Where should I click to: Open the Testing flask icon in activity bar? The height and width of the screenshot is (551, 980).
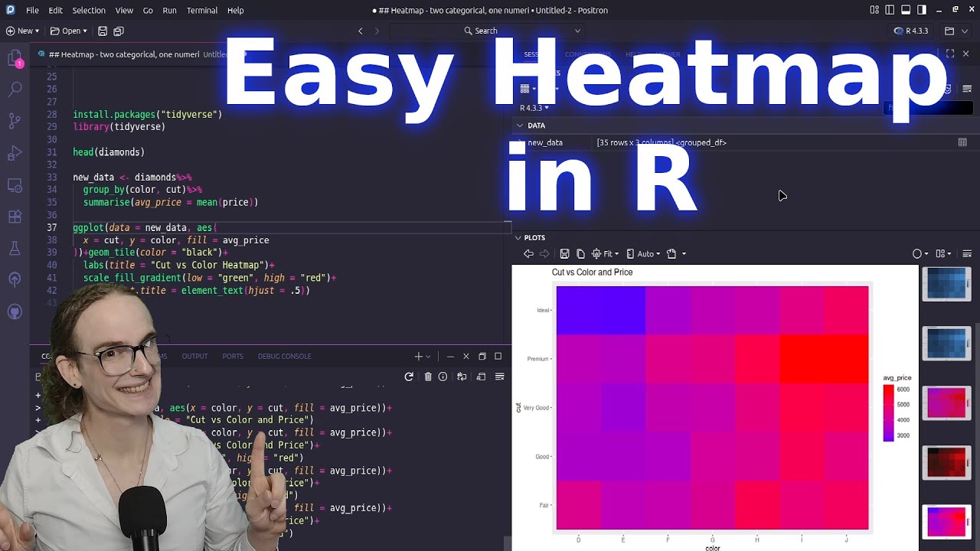coord(15,248)
